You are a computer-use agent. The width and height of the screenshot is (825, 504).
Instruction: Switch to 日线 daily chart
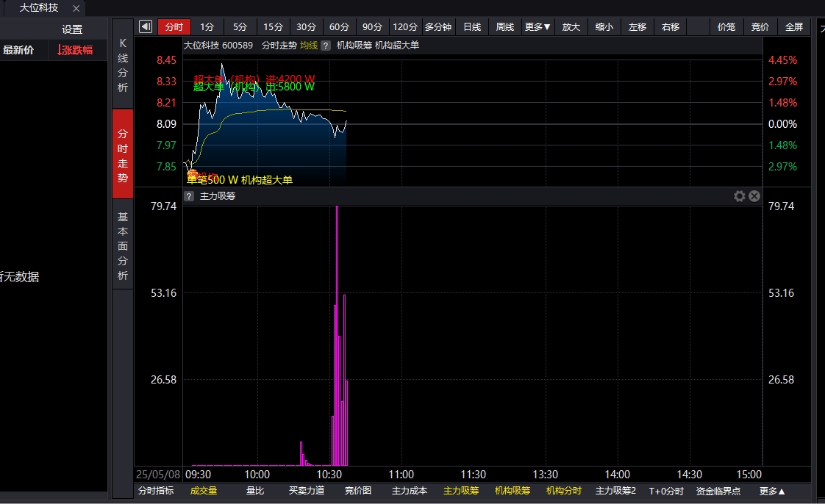click(472, 26)
